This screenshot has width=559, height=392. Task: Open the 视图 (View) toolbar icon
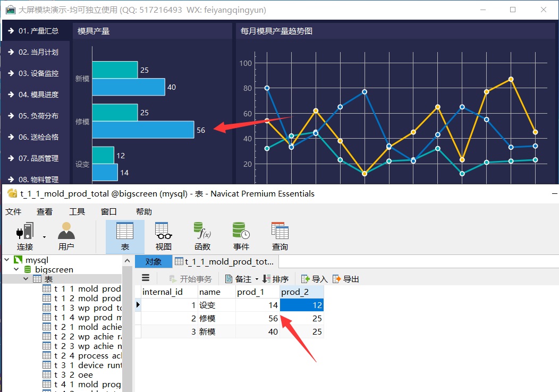click(163, 236)
